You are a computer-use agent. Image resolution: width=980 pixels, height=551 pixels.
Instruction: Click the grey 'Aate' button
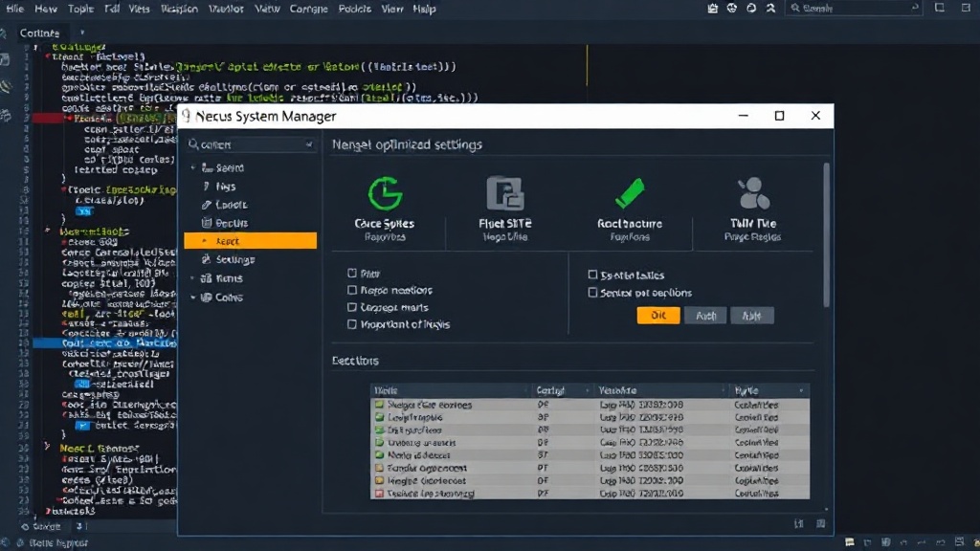752,316
